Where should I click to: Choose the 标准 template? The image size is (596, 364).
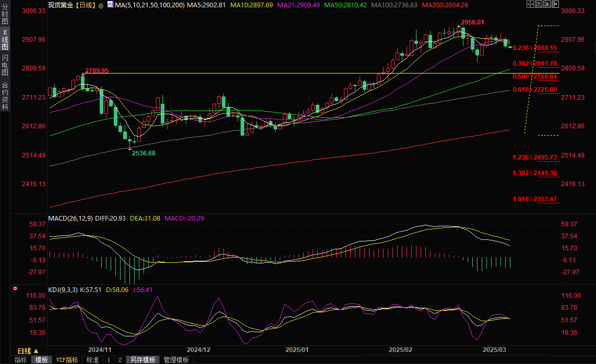(x=92, y=360)
